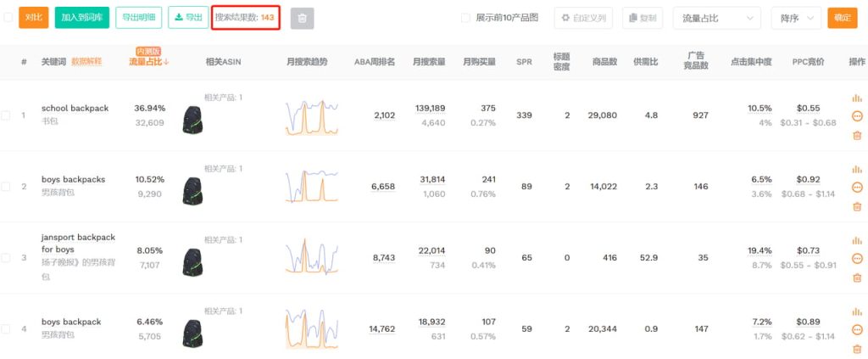Delete the boys backpack row four
868x359 pixels.
[x=856, y=349]
